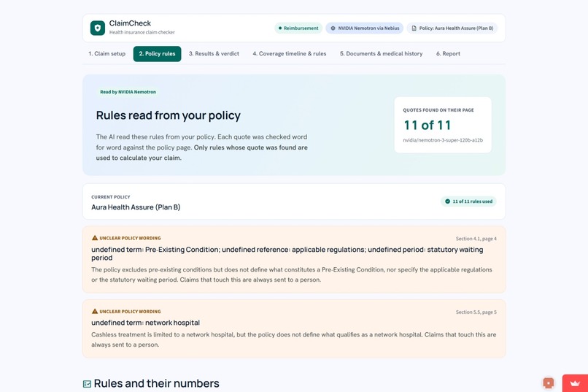Click the 11 of 11 quotes count

point(427,125)
